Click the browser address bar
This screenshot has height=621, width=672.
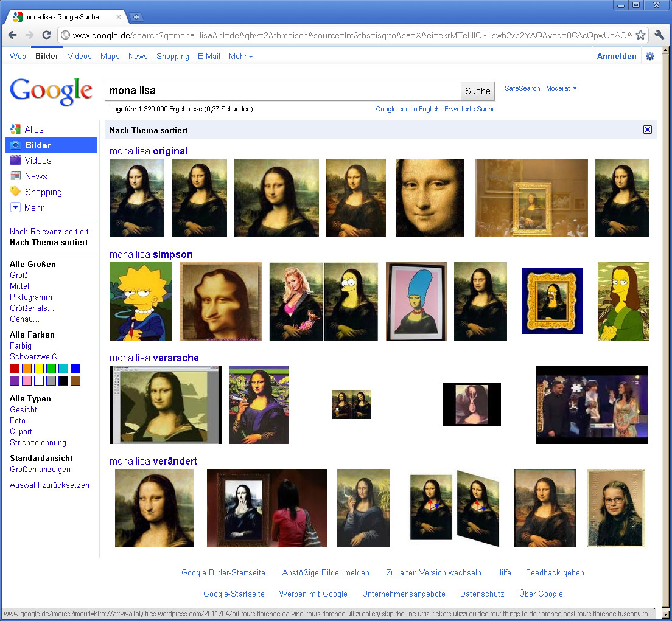point(351,35)
